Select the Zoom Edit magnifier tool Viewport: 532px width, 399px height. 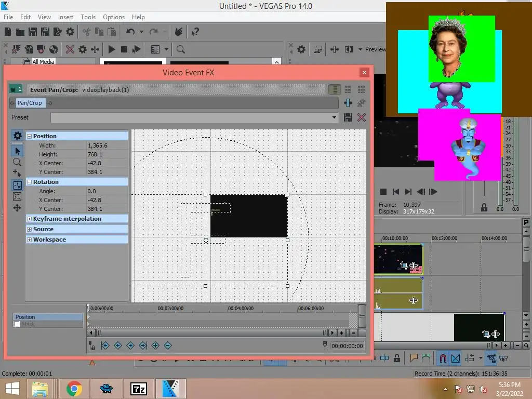pyautogui.click(x=17, y=162)
